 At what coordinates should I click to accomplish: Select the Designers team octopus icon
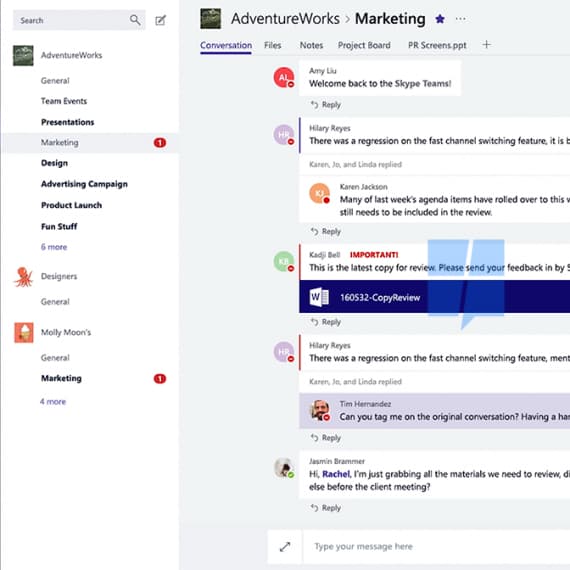point(24,277)
